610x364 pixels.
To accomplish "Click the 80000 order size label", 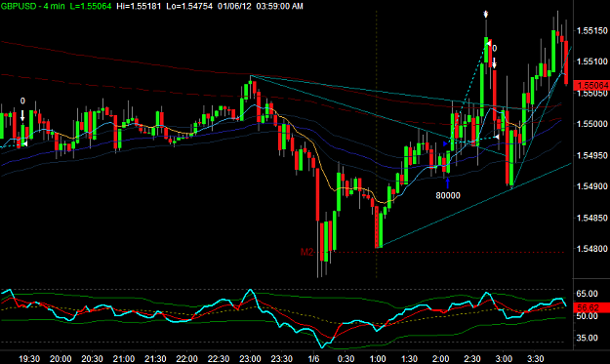I will point(448,195).
